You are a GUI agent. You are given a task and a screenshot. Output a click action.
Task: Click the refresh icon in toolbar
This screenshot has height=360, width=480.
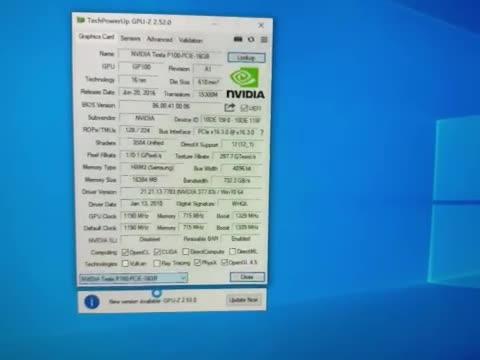(x=251, y=39)
